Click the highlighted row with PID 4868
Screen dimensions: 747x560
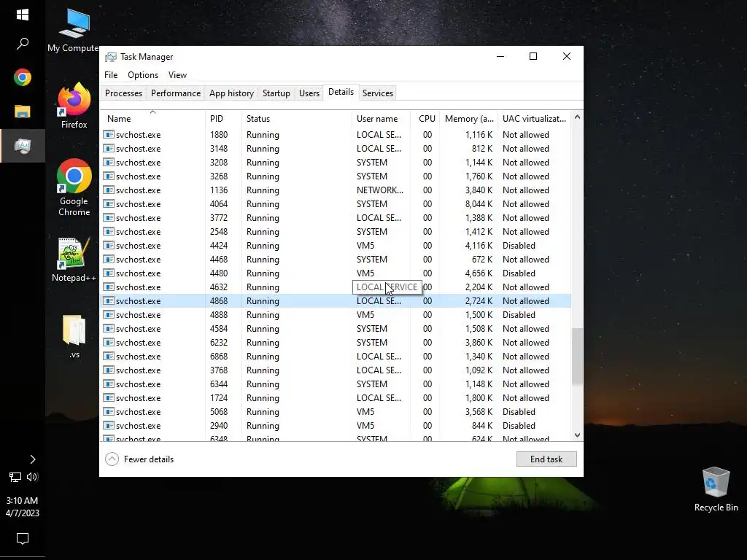(336, 301)
